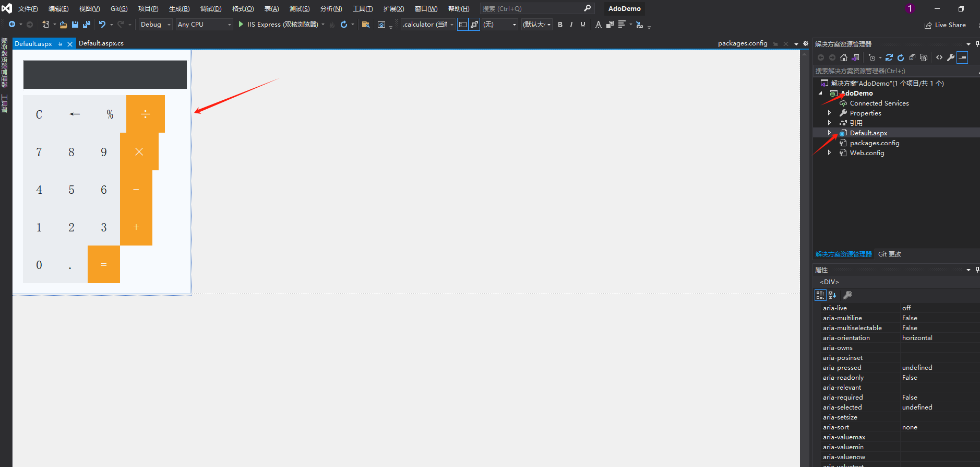Click the calculator ÷ button
This screenshot has width=980, height=467.
[x=146, y=114]
